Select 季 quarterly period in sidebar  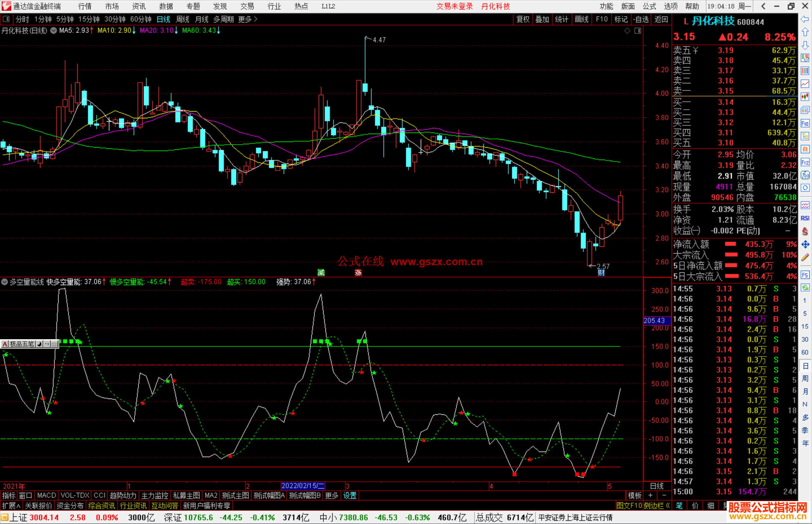805,430
